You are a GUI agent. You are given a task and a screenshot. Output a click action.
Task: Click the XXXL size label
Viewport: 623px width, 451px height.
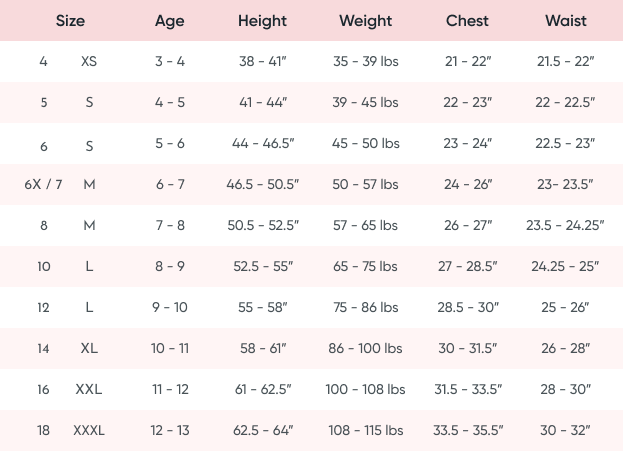tap(89, 431)
